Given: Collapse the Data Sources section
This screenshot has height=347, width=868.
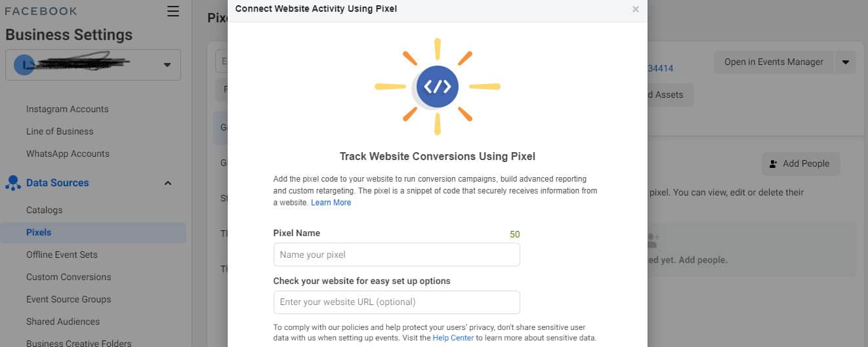Looking at the screenshot, I should pos(167,183).
